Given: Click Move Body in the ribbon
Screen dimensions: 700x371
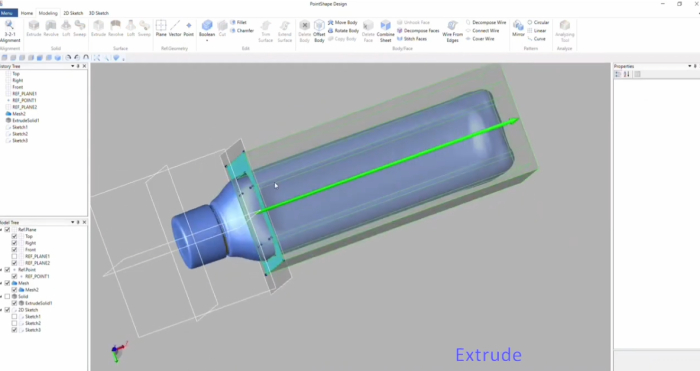Looking at the screenshot, I should click(343, 22).
